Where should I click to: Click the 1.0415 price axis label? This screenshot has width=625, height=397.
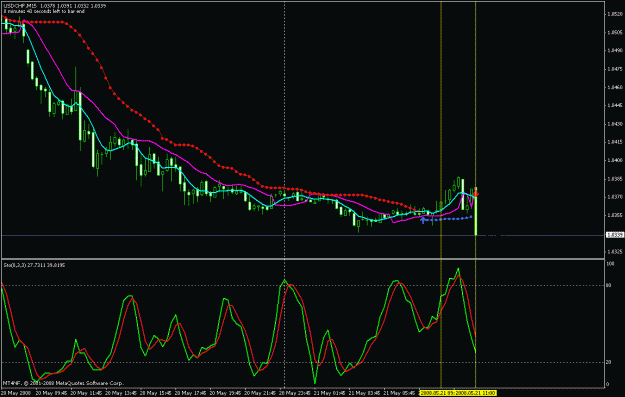click(614, 142)
